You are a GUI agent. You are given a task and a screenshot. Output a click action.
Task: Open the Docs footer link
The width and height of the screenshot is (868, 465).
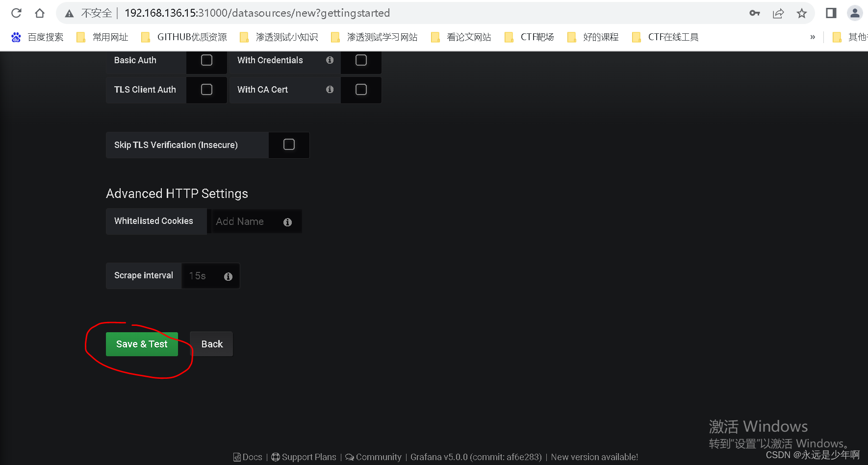[x=248, y=457]
